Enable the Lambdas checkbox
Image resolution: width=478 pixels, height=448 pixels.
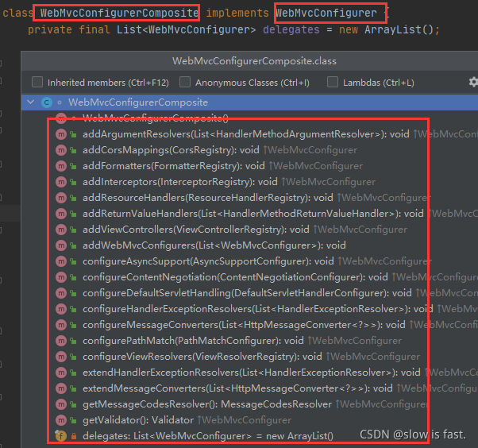click(332, 82)
